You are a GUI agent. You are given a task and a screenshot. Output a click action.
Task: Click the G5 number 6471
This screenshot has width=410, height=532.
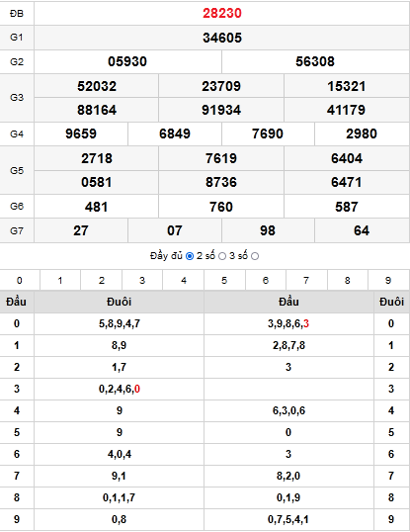click(347, 182)
